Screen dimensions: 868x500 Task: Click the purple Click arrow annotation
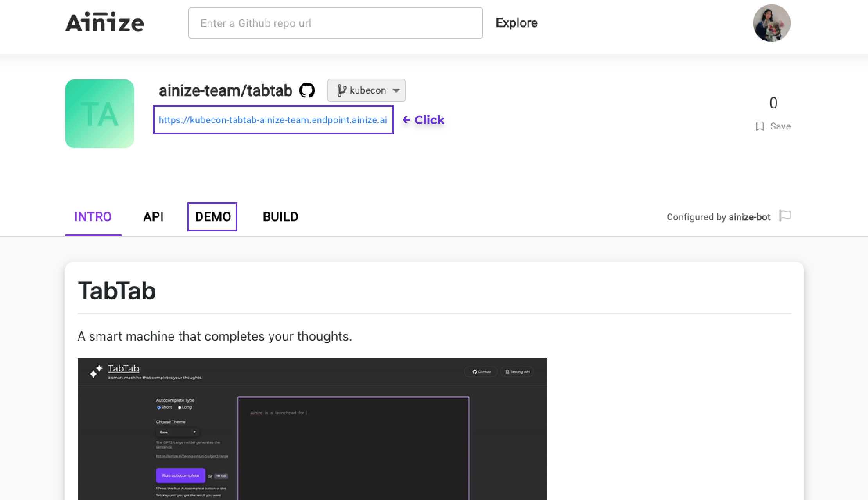click(x=424, y=120)
